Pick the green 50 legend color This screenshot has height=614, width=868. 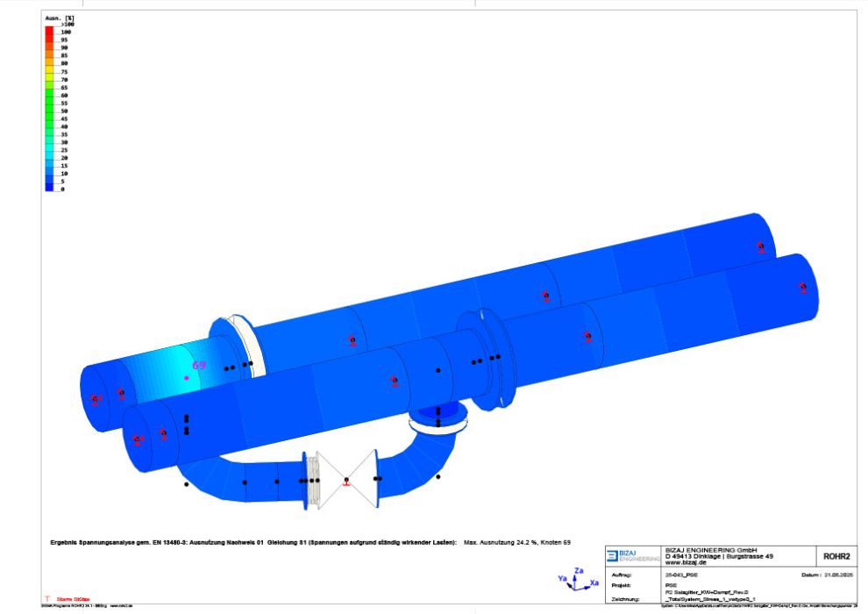[50, 111]
